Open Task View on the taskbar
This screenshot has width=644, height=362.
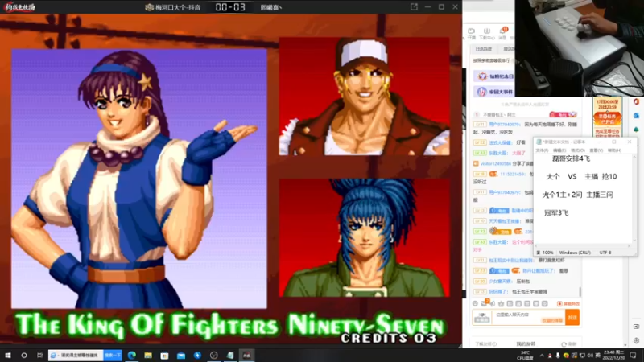tap(39, 356)
